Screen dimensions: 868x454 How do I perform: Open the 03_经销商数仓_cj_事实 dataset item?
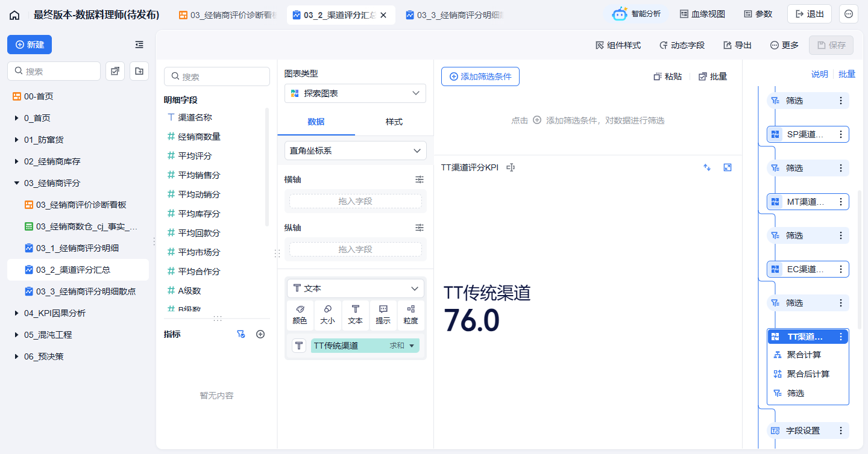coord(78,226)
